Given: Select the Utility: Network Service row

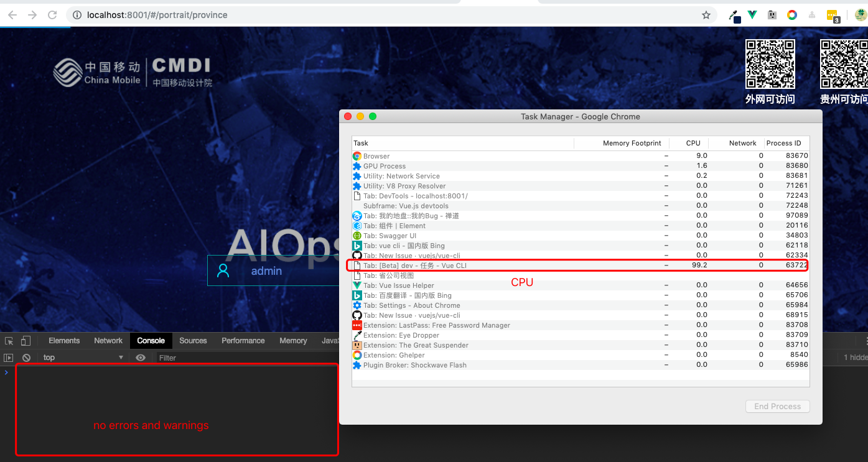Looking at the screenshot, I should [581, 176].
